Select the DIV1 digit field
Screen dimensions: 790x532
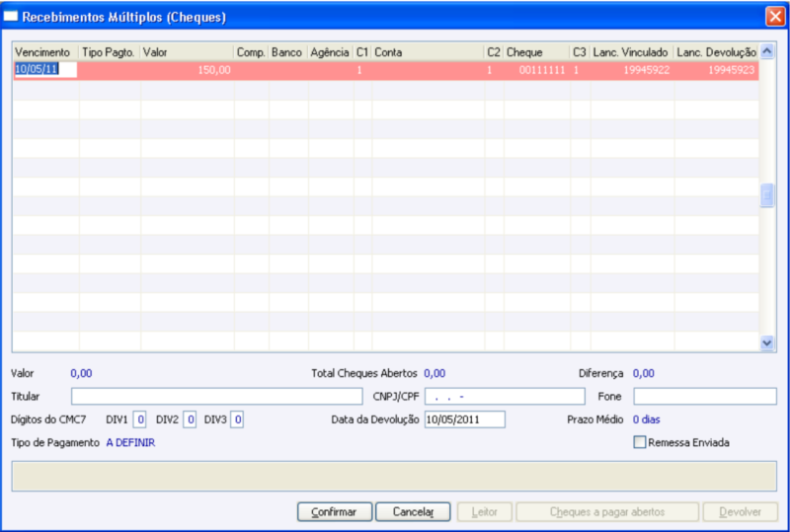[x=139, y=419]
